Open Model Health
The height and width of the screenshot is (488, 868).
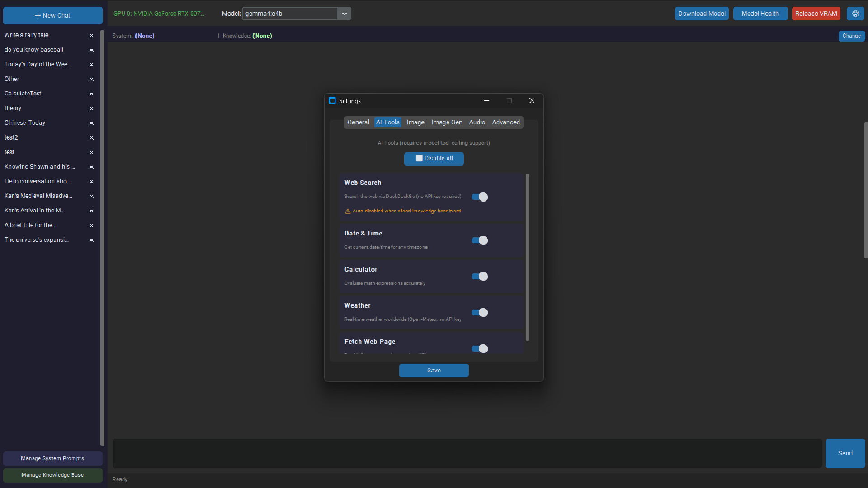[760, 14]
